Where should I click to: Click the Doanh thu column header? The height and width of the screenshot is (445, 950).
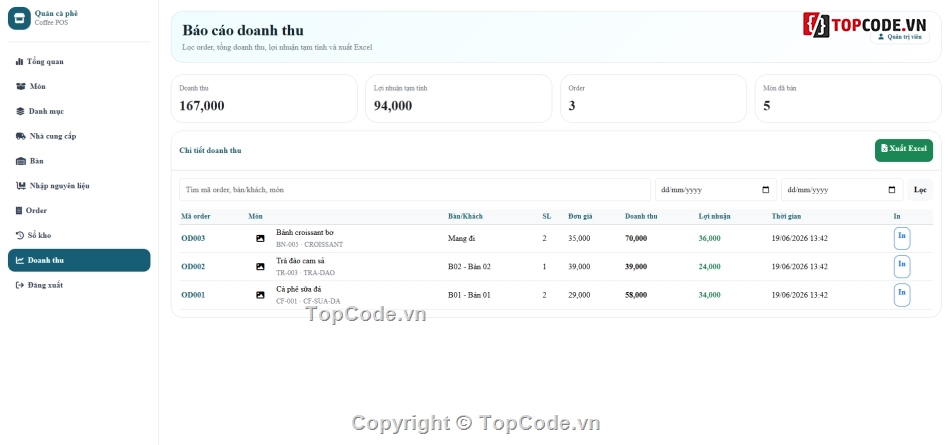click(641, 216)
